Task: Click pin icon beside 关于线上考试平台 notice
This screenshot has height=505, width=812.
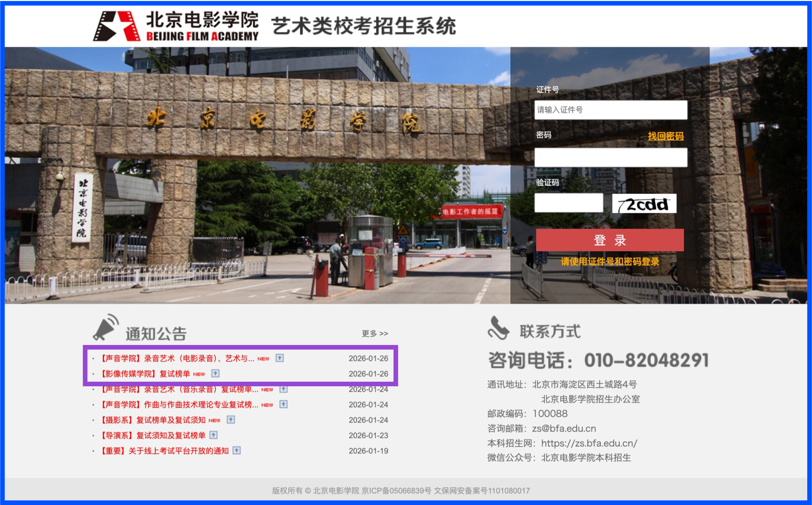Action: click(x=237, y=451)
